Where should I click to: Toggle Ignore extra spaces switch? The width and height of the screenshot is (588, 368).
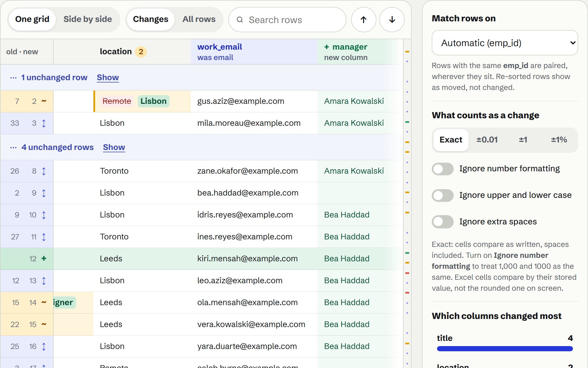443,222
